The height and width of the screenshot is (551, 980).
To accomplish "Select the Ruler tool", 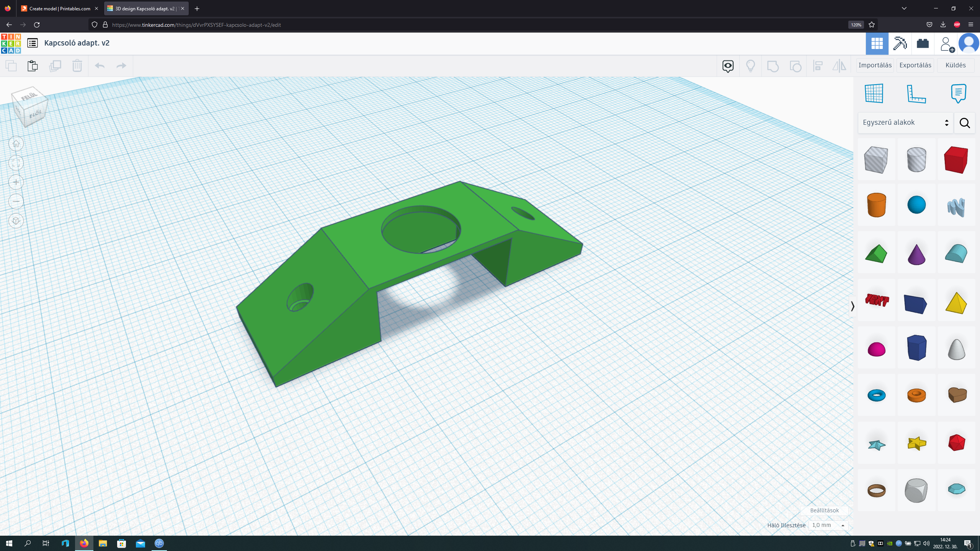I will [916, 94].
